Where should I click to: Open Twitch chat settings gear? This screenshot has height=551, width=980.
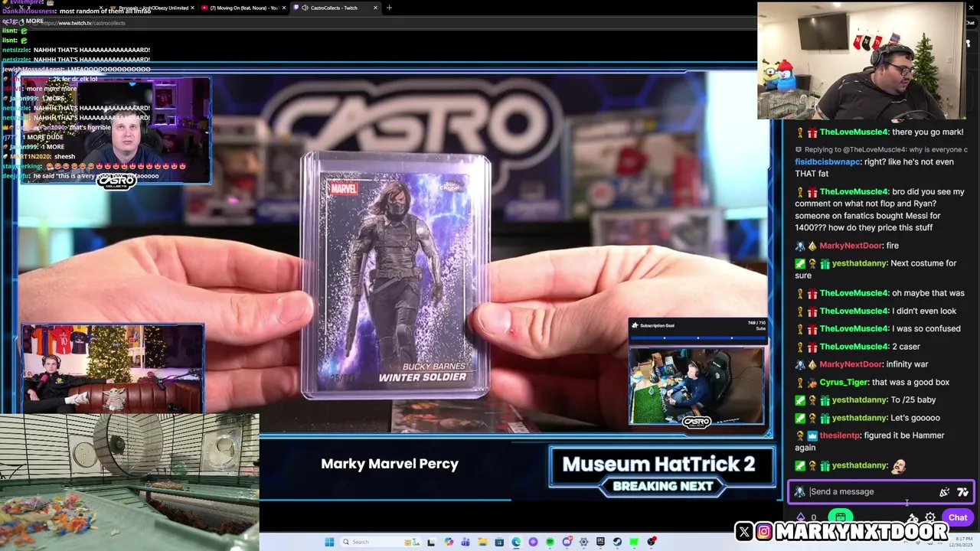click(930, 517)
